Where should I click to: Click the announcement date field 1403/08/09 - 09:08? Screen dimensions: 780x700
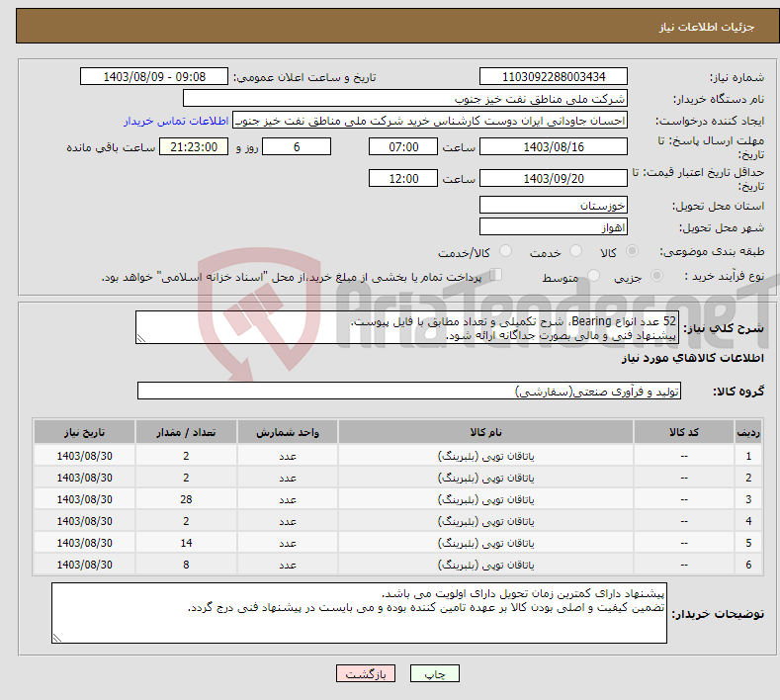154,76
